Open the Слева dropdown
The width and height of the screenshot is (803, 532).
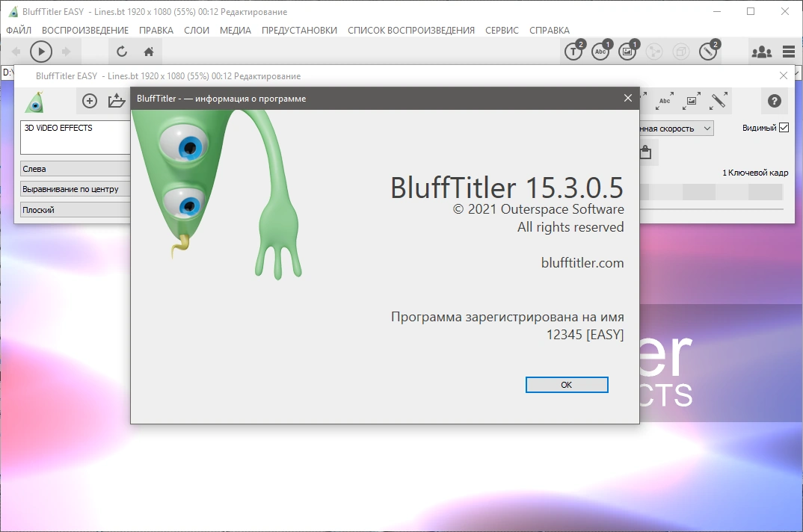click(76, 168)
